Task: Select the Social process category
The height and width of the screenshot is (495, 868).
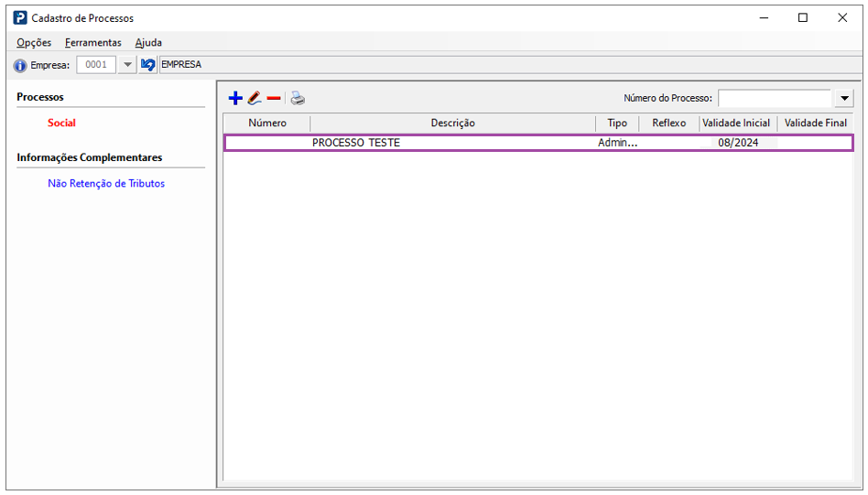Action: 61,123
